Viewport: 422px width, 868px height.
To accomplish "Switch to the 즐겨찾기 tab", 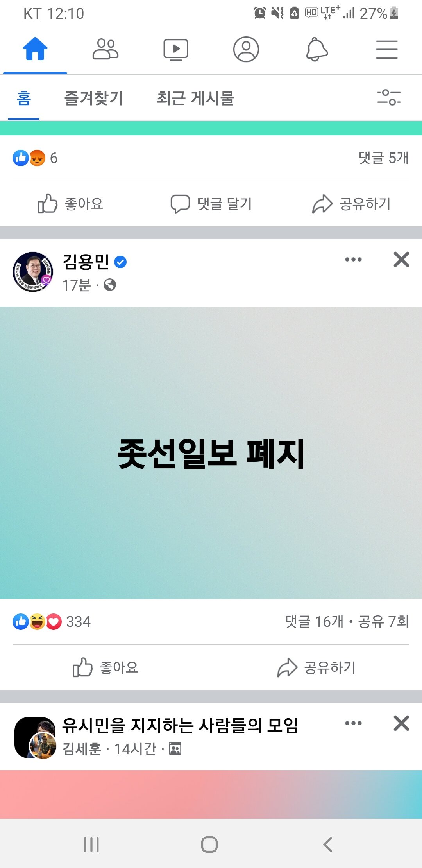I will 94,98.
